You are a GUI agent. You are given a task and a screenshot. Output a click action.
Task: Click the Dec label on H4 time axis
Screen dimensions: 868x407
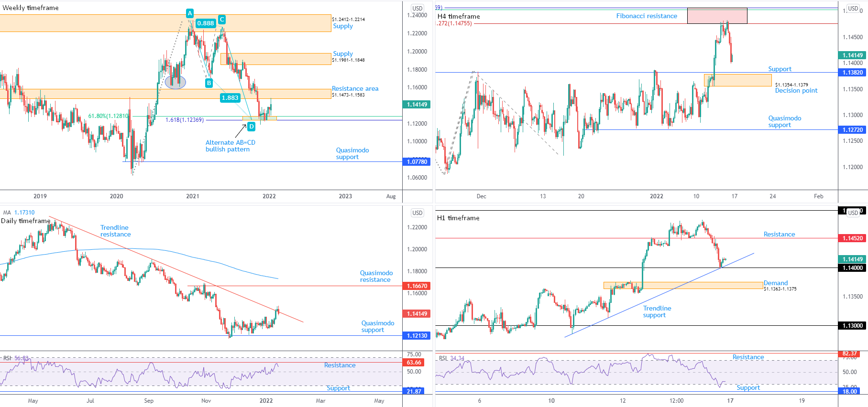[482, 196]
